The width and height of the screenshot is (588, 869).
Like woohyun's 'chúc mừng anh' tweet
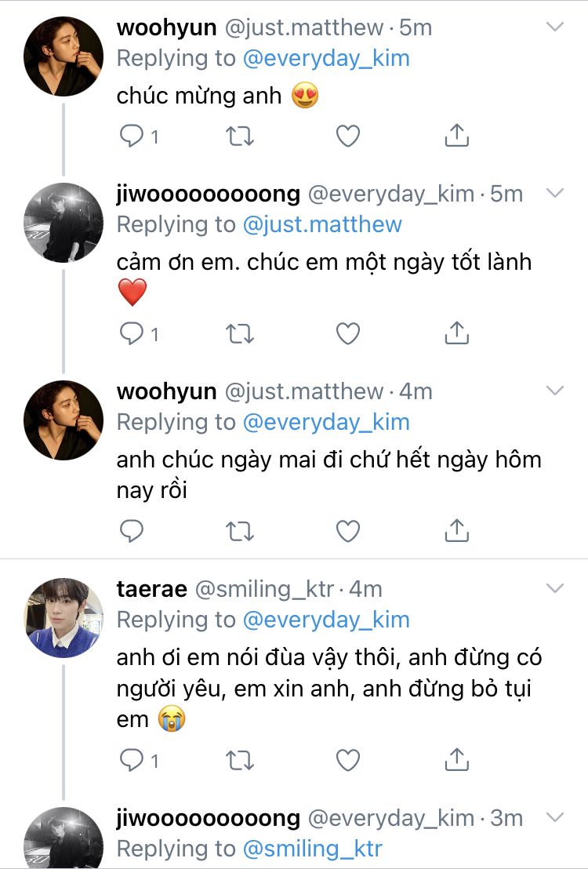point(348,136)
